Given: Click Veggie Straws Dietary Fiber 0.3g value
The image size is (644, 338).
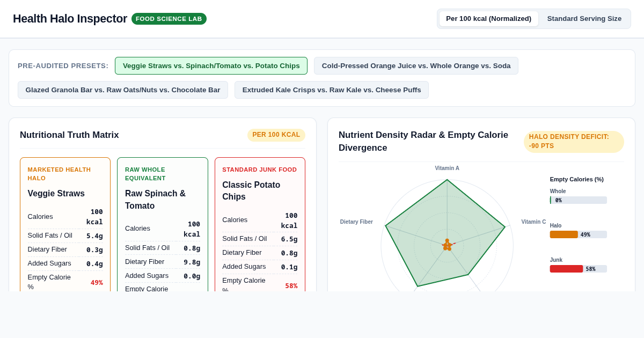Looking at the screenshot, I should point(94,249).
